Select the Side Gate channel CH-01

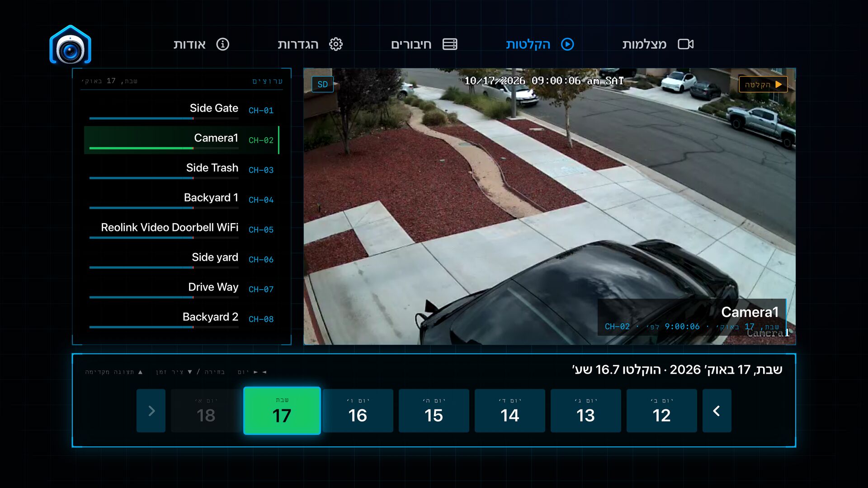[181, 110]
